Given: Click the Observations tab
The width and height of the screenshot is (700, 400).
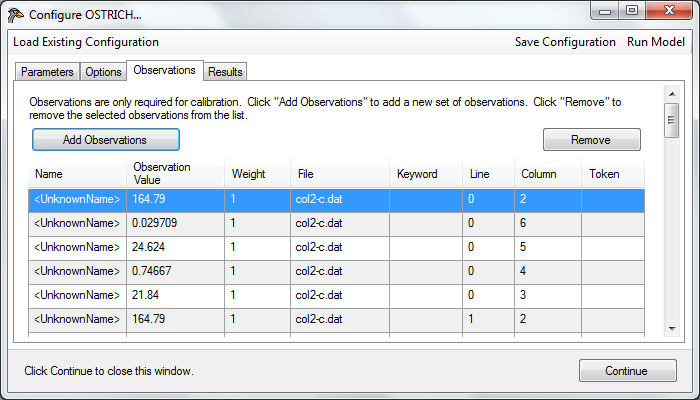Looking at the screenshot, I should tap(165, 70).
